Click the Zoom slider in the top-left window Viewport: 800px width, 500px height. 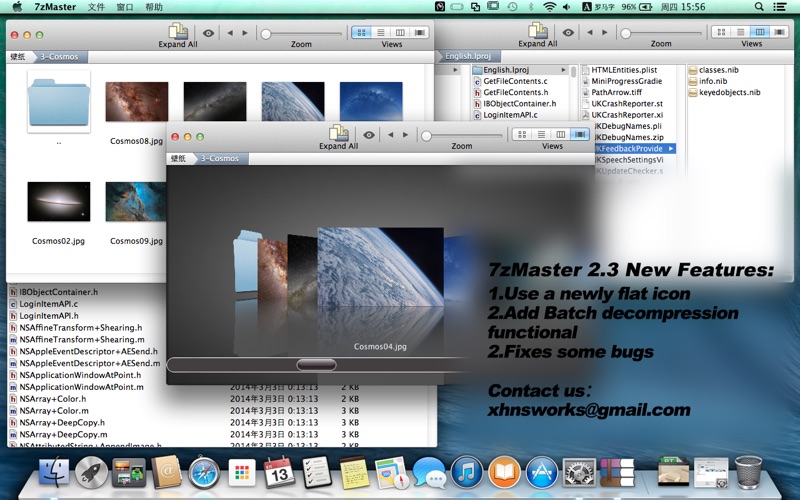pos(301,34)
